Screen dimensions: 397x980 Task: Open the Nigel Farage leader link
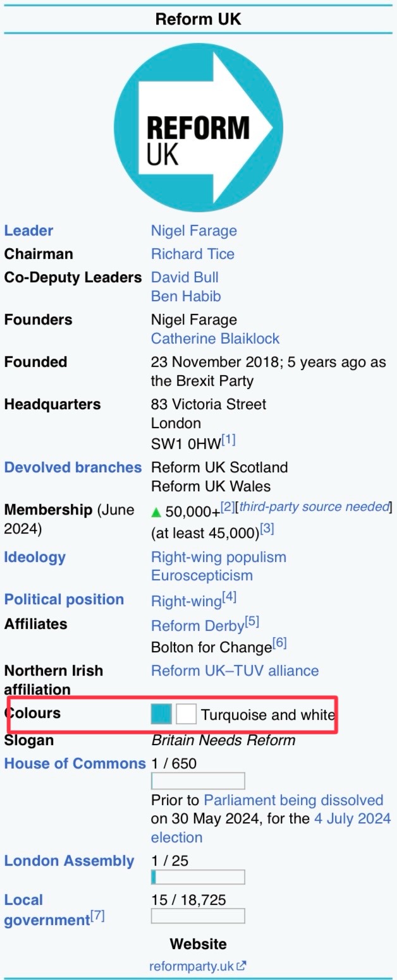[193, 230]
